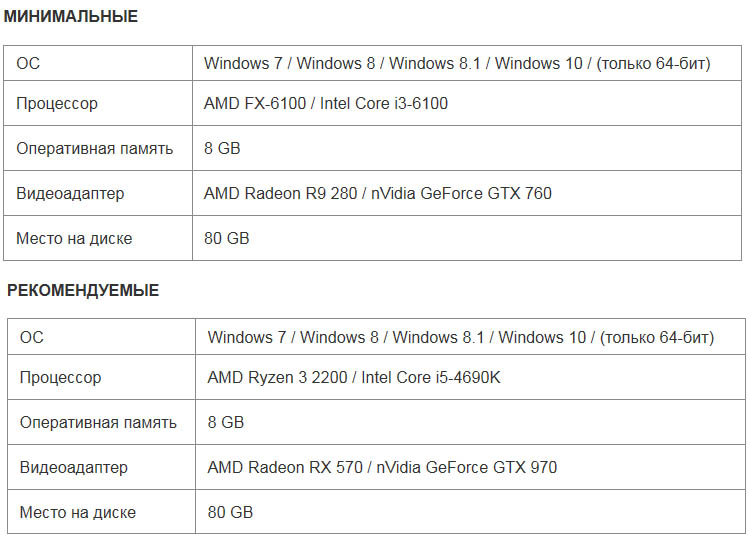Click the AMD Radeon R9 280 cell

tap(467, 193)
